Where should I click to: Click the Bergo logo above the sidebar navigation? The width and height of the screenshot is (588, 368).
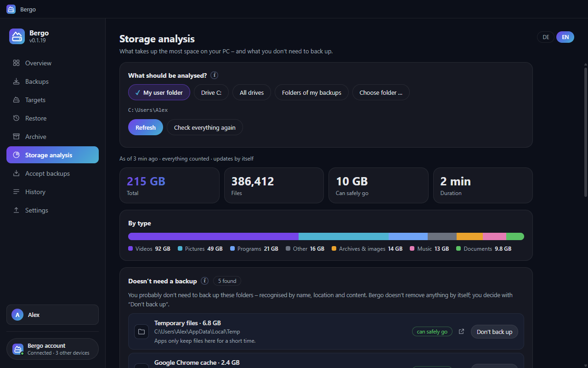tap(17, 36)
